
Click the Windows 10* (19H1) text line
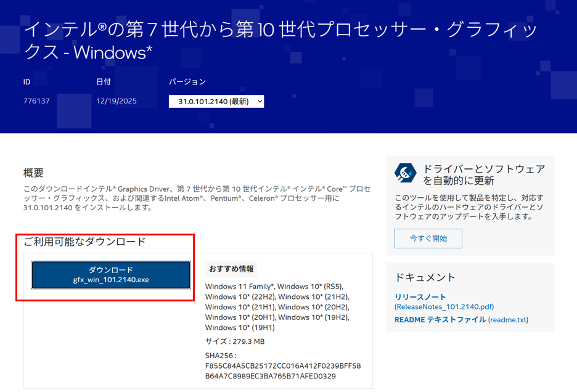240,327
